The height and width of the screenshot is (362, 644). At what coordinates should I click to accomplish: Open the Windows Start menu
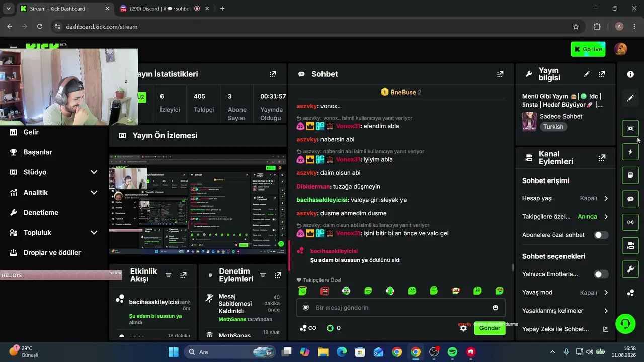(174, 352)
